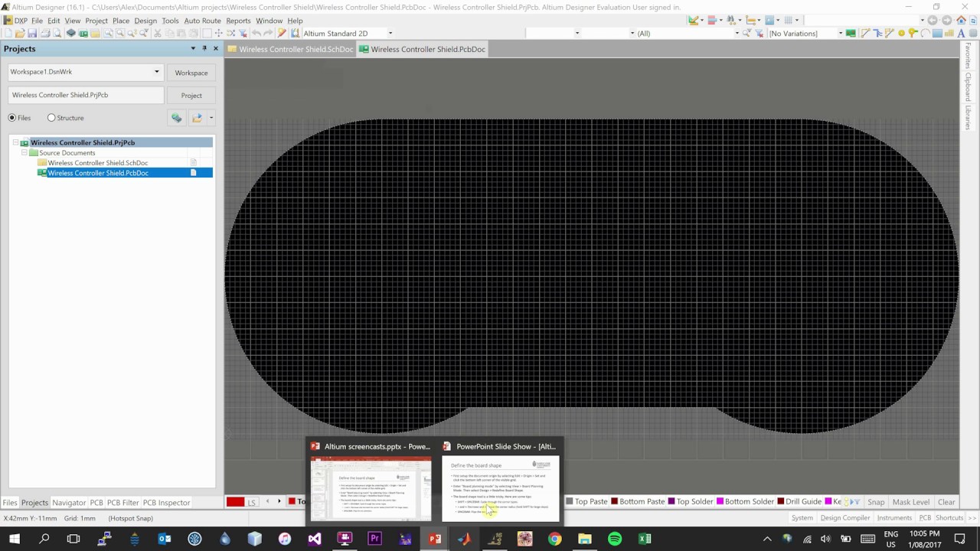Viewport: 980px width, 551px height.
Task: Select Wireless Controller Shield.SchDoc in project tree
Action: (98, 163)
